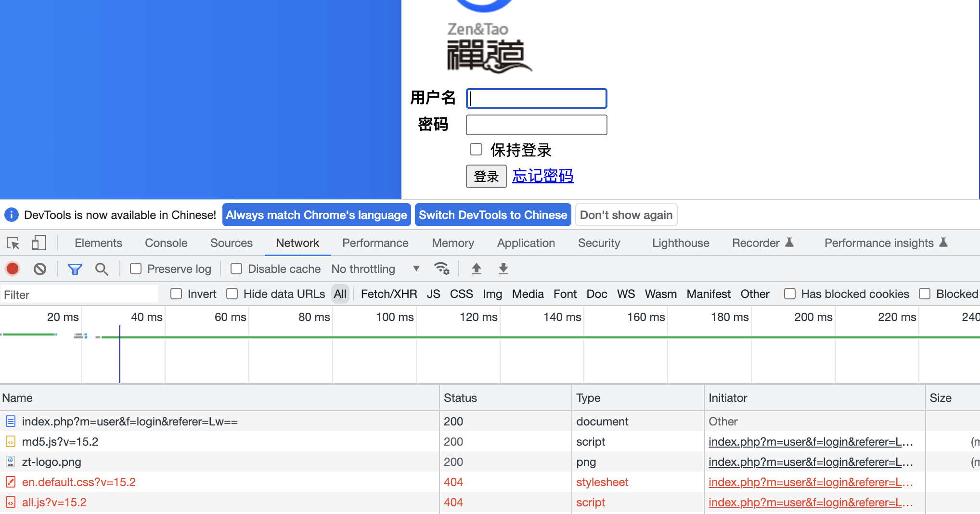The image size is (980, 514).
Task: Open the No throttling dropdown
Action: [375, 269]
